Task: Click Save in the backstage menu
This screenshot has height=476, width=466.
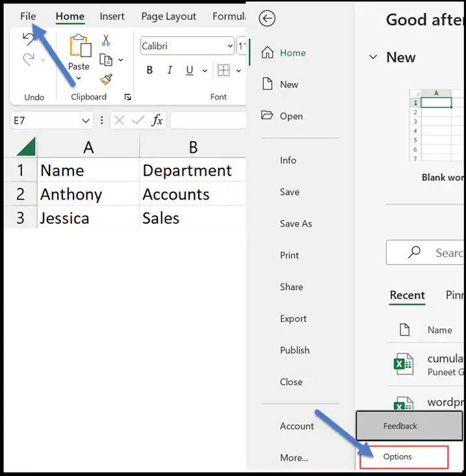Action: click(289, 192)
